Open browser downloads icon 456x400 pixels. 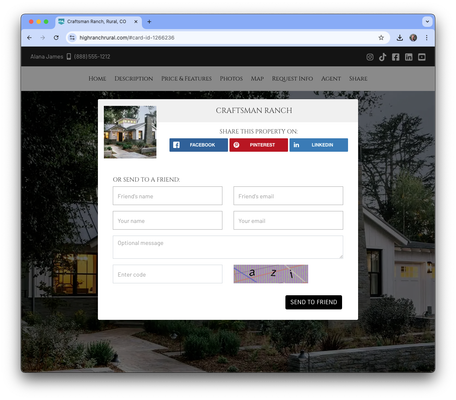400,38
